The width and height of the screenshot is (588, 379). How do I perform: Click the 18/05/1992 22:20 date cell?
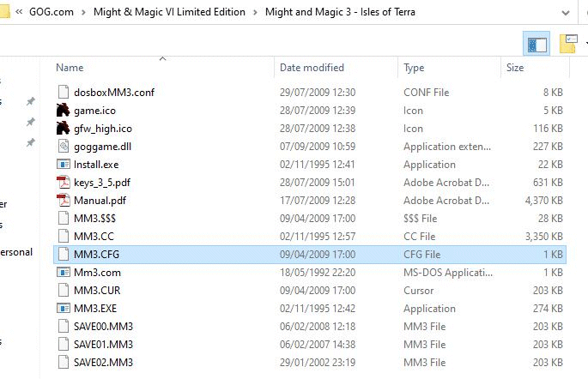[x=318, y=272]
